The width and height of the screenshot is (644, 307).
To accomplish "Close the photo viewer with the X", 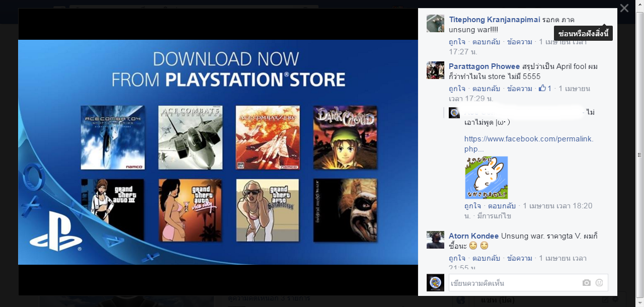I will (624, 8).
